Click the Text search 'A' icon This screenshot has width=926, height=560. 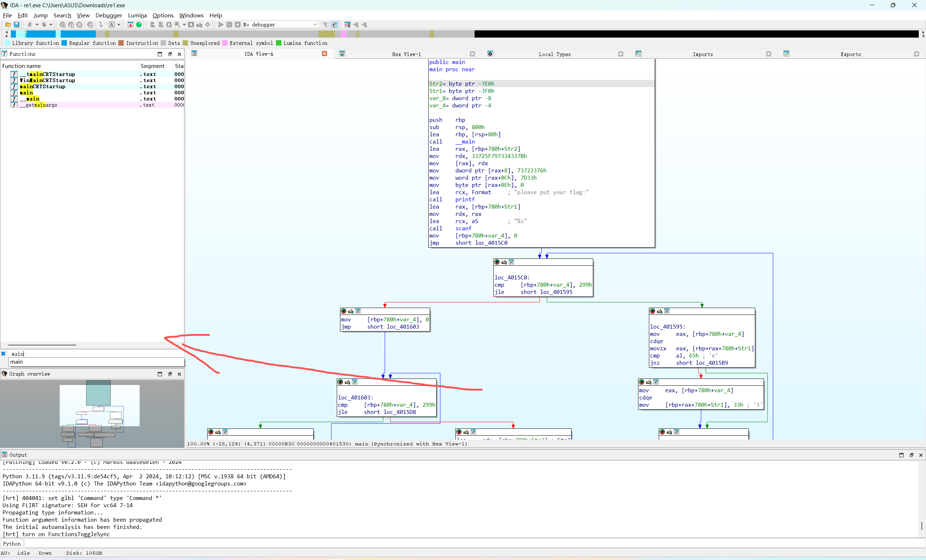[112, 25]
